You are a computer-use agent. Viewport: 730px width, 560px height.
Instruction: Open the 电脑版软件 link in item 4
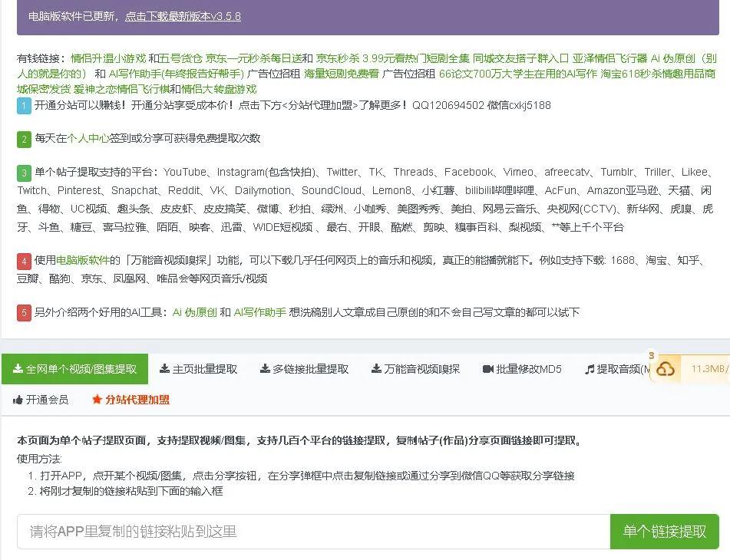82,261
